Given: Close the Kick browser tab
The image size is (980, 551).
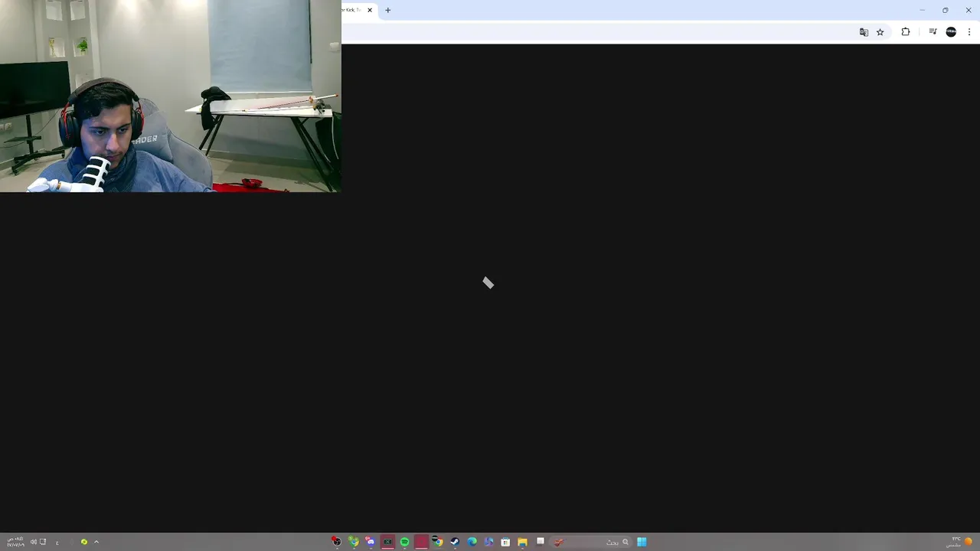Looking at the screenshot, I should tap(370, 10).
